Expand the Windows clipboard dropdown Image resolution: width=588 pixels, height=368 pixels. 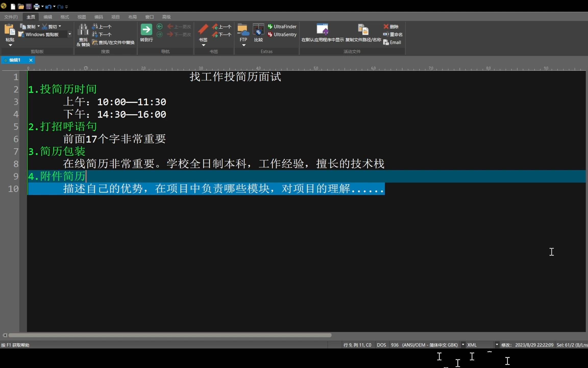click(x=69, y=34)
